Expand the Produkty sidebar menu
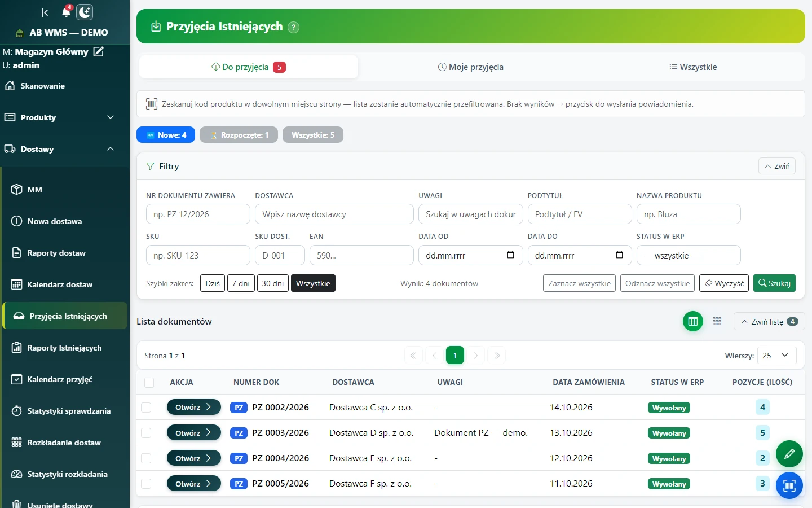The height and width of the screenshot is (508, 812). (x=65, y=117)
